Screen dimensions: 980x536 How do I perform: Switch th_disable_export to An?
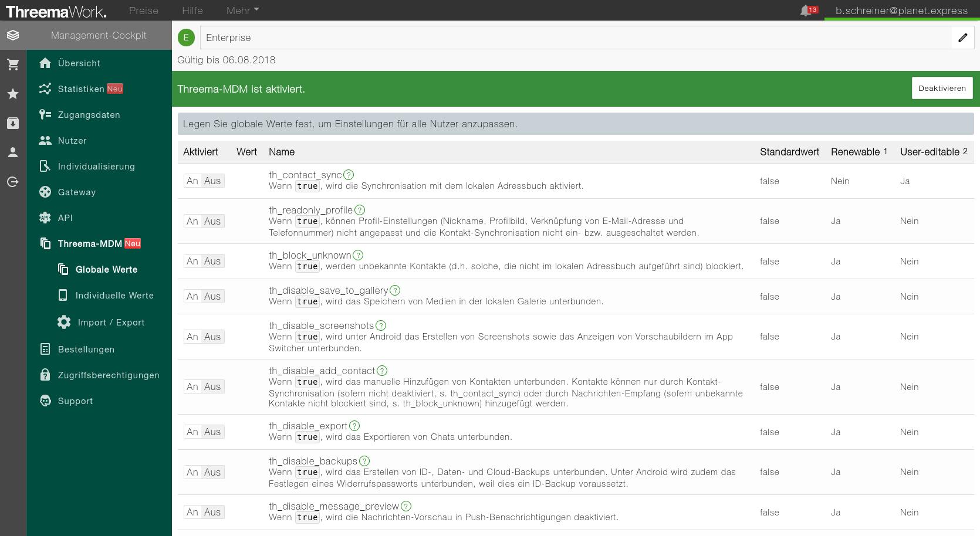(x=192, y=432)
